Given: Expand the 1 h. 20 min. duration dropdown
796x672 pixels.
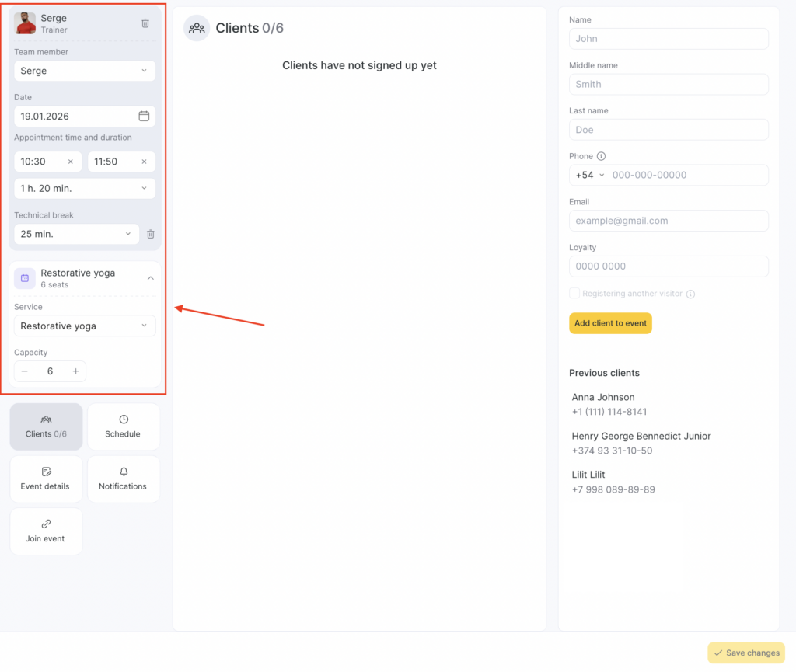Looking at the screenshot, I should pyautogui.click(x=84, y=188).
